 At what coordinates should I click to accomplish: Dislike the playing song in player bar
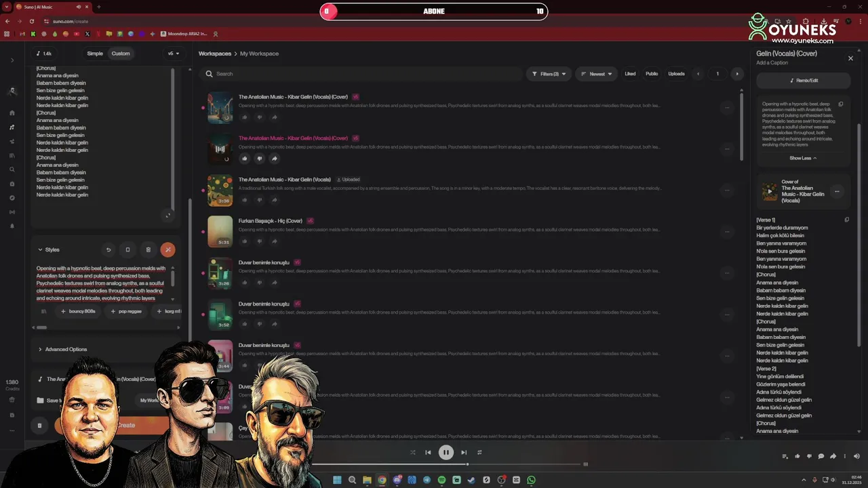pyautogui.click(x=809, y=456)
